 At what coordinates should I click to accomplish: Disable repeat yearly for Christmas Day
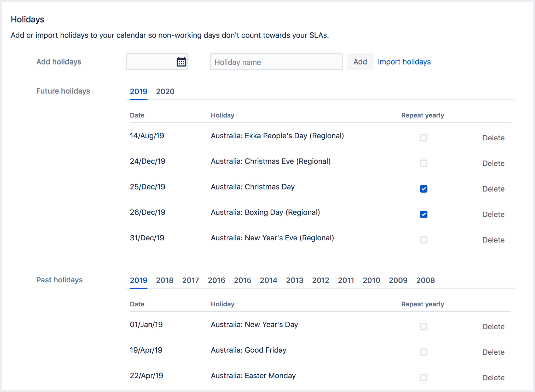point(424,189)
